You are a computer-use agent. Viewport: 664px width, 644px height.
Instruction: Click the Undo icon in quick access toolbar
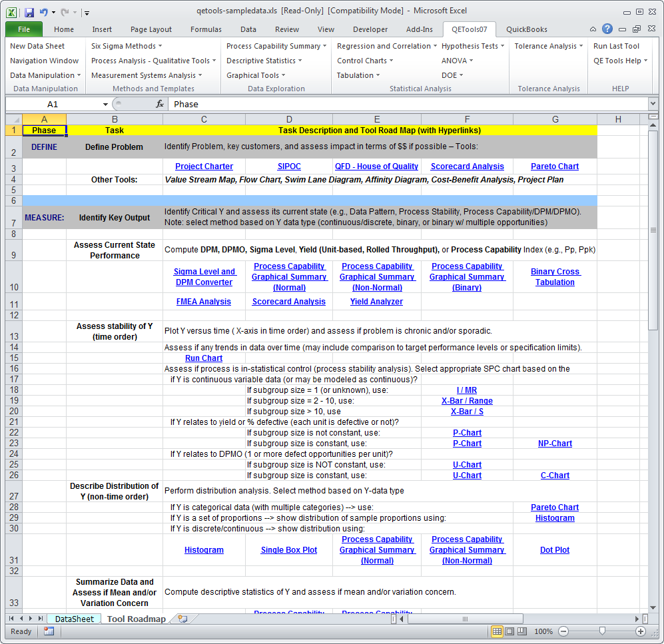click(43, 12)
